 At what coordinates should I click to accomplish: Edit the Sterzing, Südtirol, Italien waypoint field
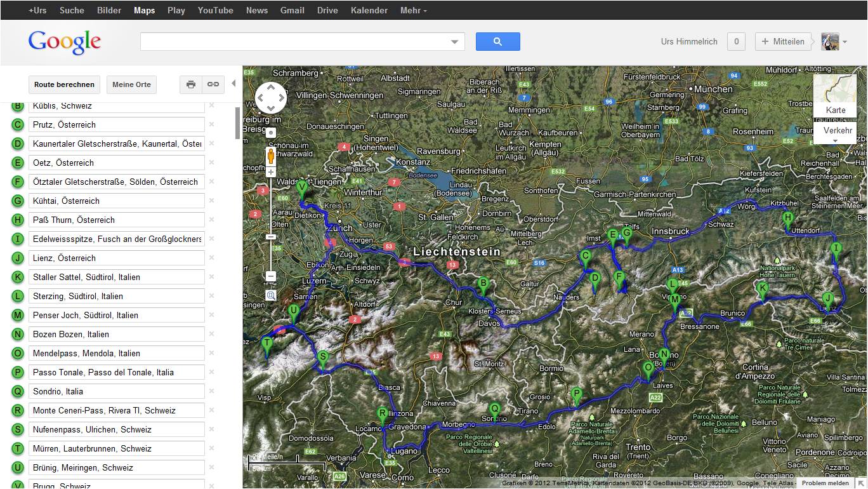pos(116,296)
